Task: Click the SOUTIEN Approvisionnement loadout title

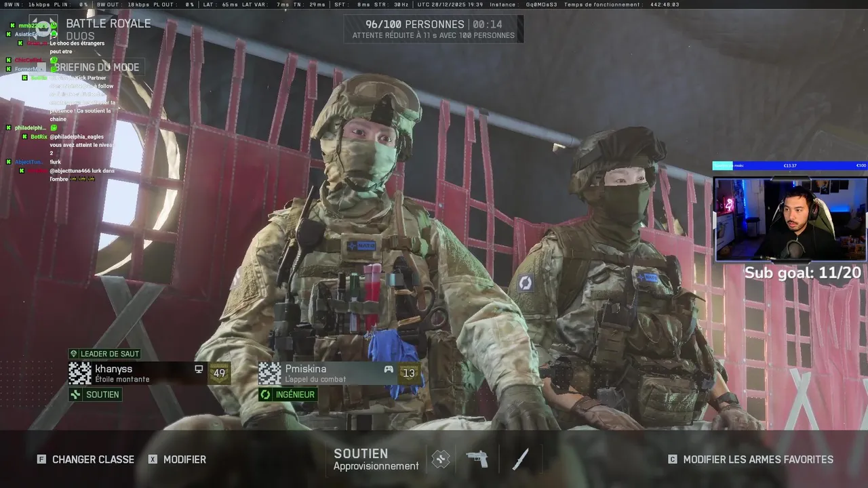Action: coord(376,460)
